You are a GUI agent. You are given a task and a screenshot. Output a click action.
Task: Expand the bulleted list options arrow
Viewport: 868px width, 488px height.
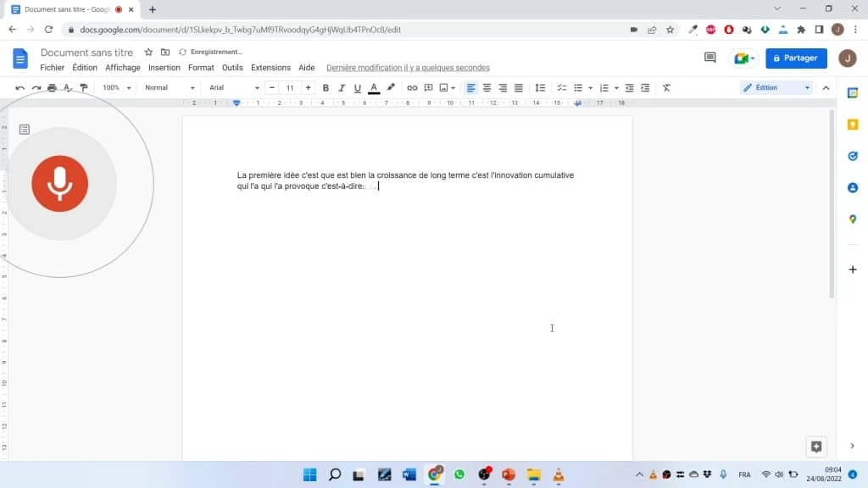[x=590, y=88]
